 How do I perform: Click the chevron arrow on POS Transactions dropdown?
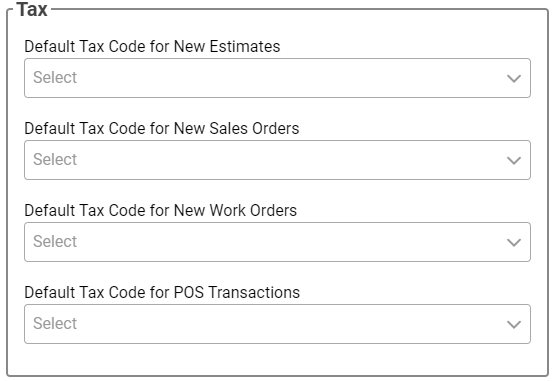pyautogui.click(x=514, y=324)
